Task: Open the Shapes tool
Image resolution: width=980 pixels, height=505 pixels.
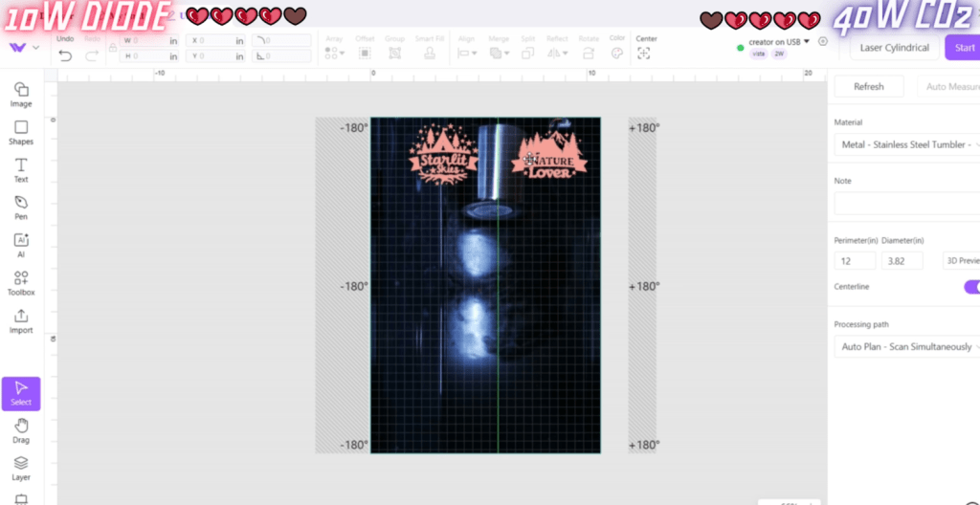Action: [x=21, y=132]
